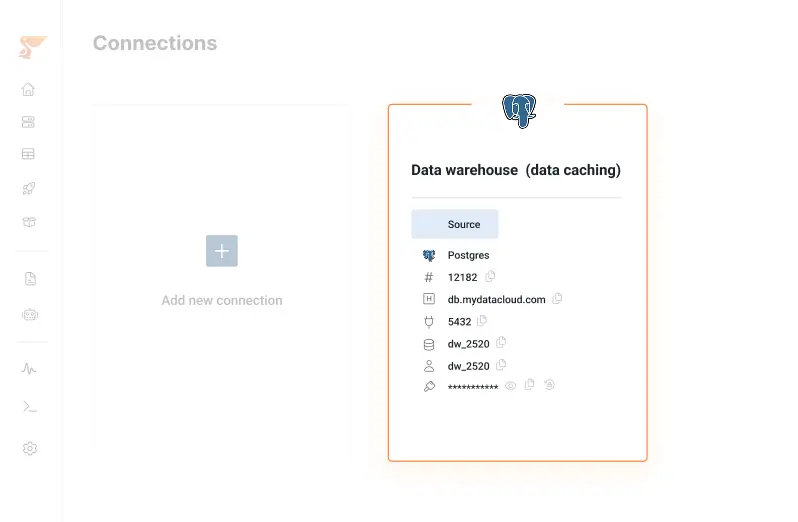Open the settings gear in sidebar

pos(30,448)
